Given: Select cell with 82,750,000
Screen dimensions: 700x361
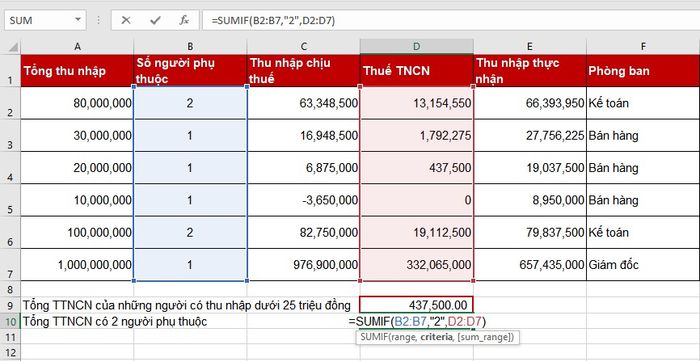Looking at the screenshot, I should [x=304, y=232].
